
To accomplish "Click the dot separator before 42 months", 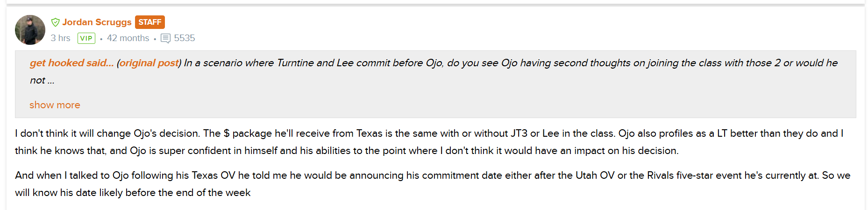I will coord(101,39).
